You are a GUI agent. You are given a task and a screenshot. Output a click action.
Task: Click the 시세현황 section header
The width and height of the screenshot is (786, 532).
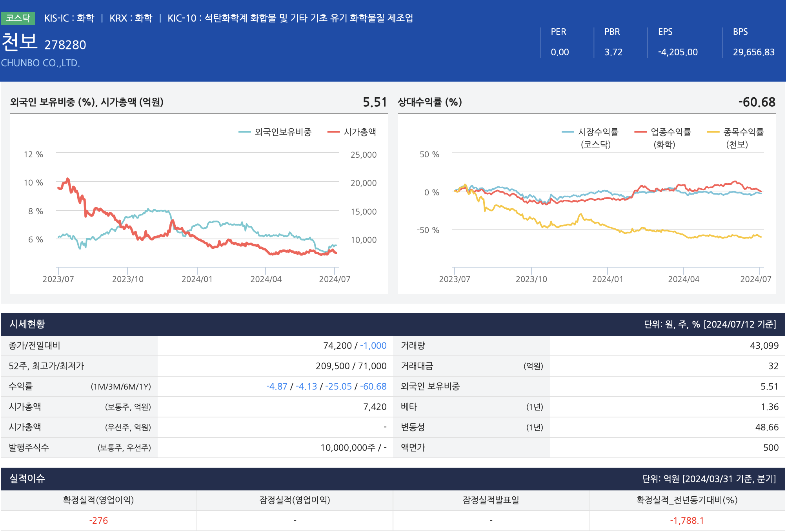(27, 324)
